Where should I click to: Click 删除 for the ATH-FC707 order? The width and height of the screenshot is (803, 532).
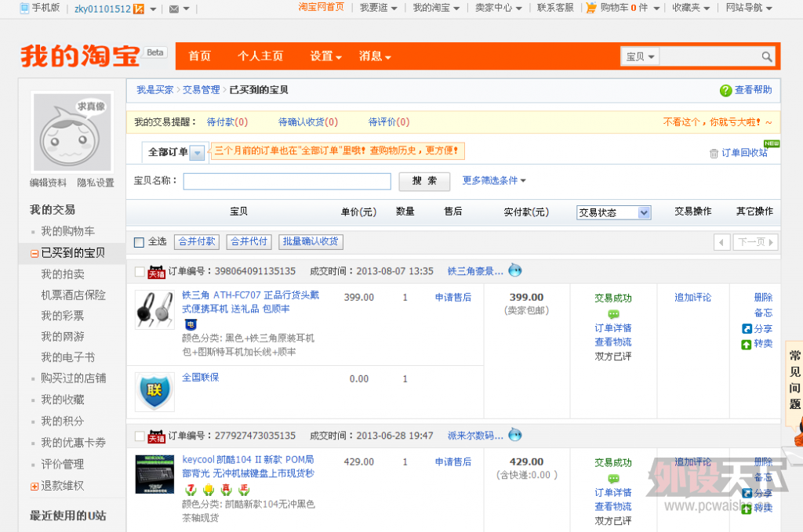[763, 298]
